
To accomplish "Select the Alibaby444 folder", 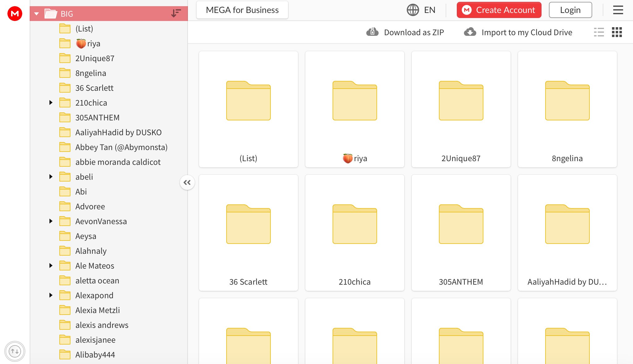I will pyautogui.click(x=109, y=355).
